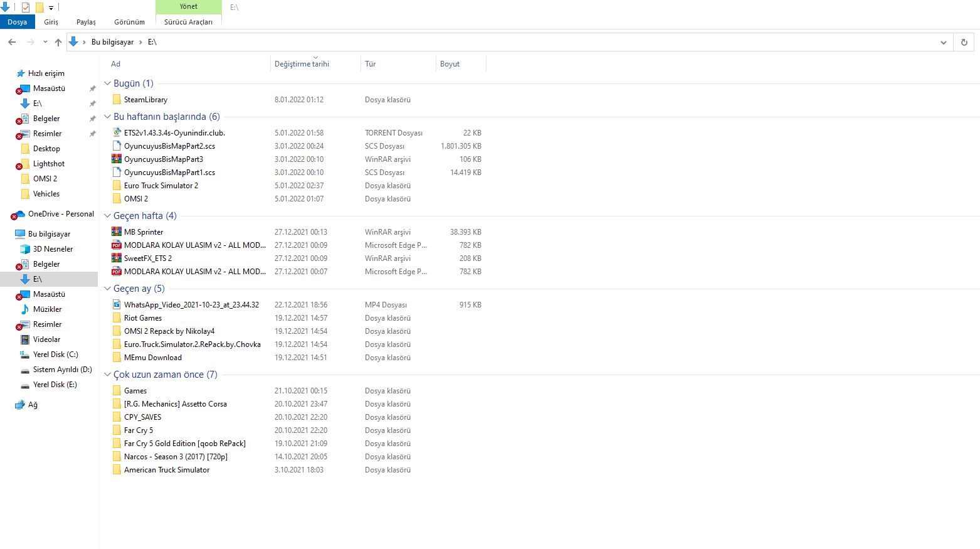Open the Dosya menu
Viewport: 980px width, 549px height.
click(18, 22)
